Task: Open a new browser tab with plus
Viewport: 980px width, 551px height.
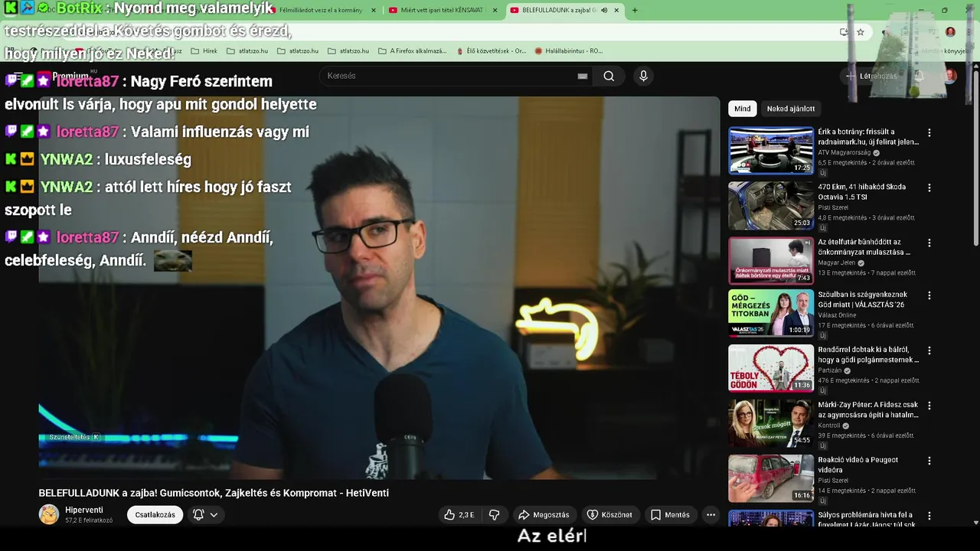Action: tap(635, 10)
